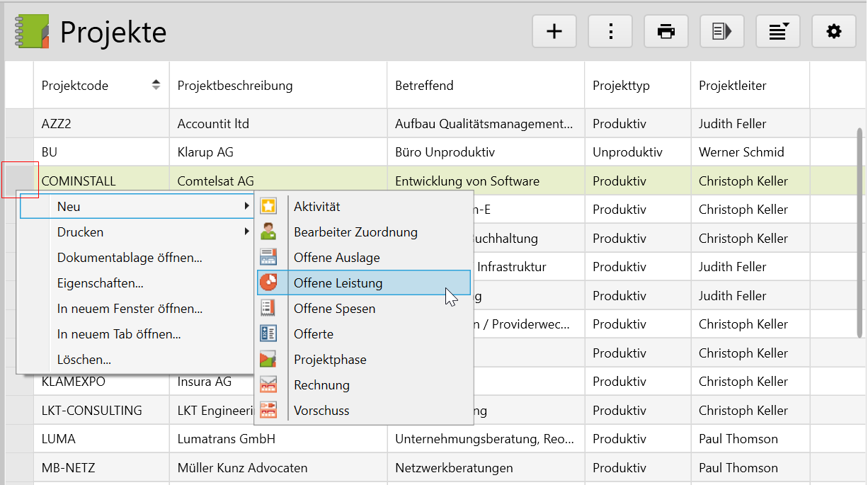Click the Offerte document icon
This screenshot has width=868, height=485.
(268, 333)
